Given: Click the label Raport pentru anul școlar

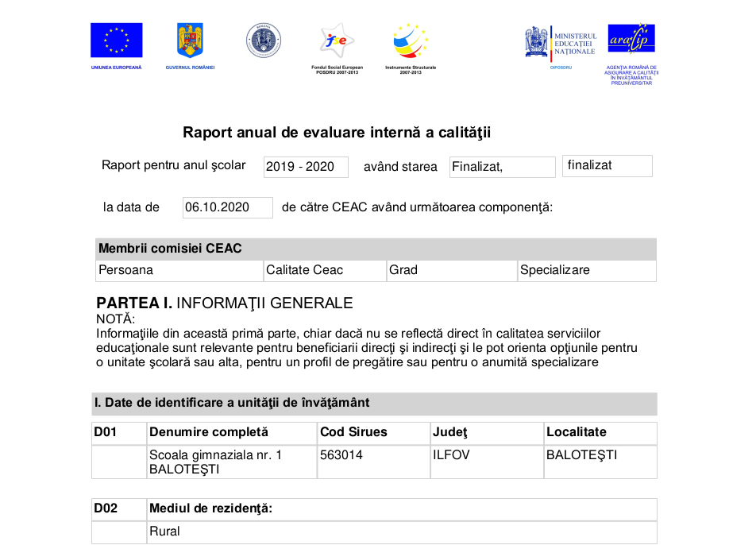Looking at the screenshot, I should point(174,165).
